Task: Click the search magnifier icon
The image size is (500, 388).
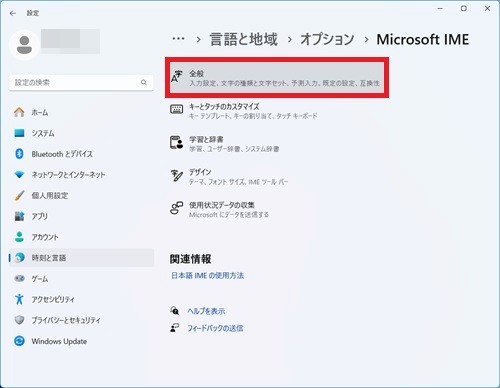Action: pyautogui.click(x=144, y=82)
